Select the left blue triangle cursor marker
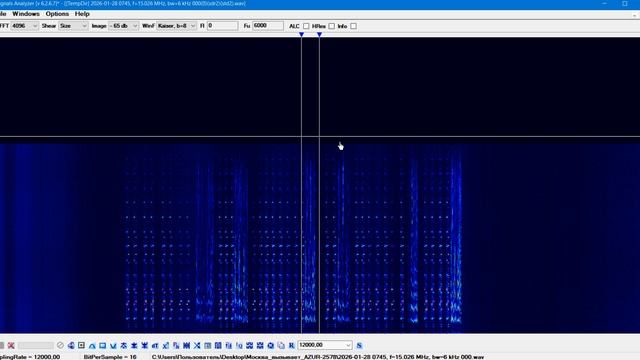This screenshot has width=640, height=360. coord(301,35)
